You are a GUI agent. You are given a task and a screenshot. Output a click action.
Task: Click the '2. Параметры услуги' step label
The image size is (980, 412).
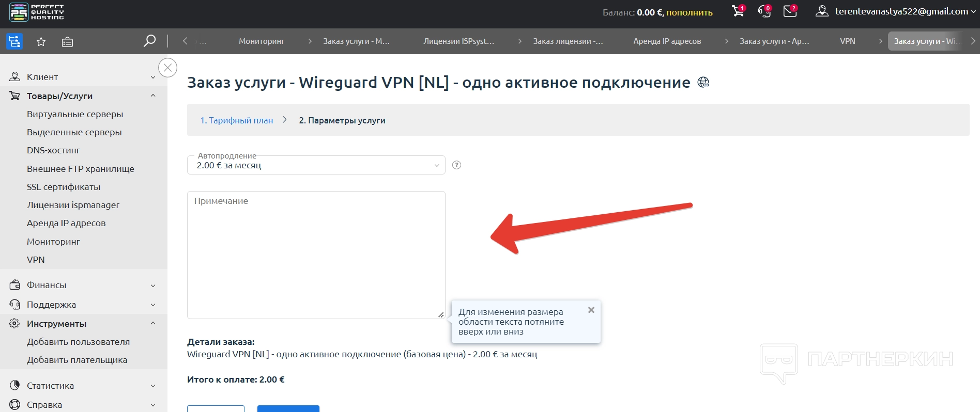point(342,120)
